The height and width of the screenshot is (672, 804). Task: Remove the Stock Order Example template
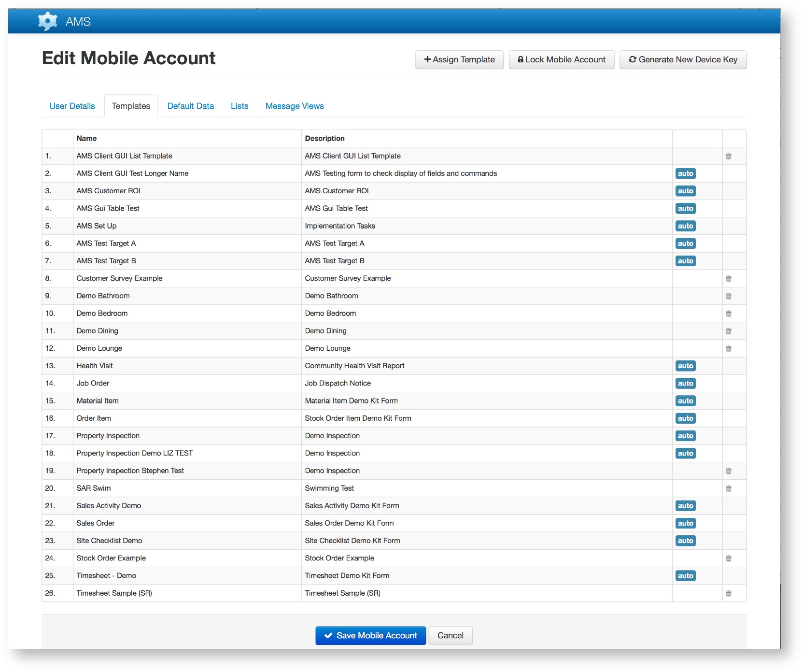[728, 558]
